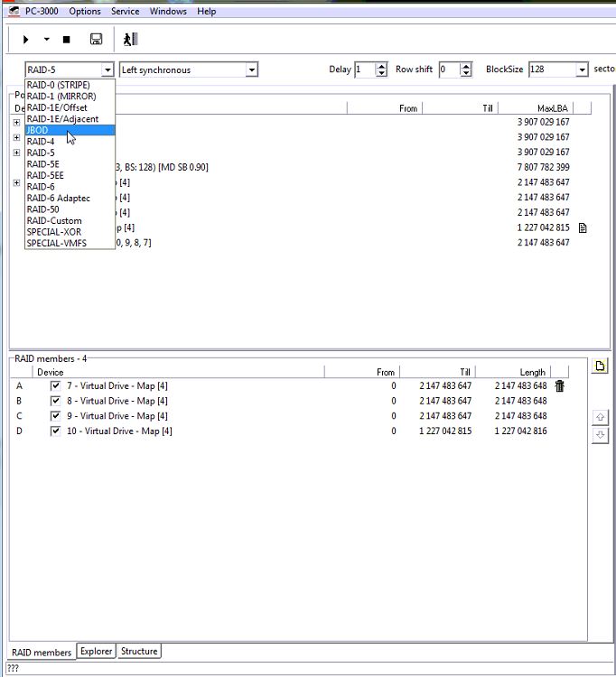The height and width of the screenshot is (677, 616).
Task: Click the BlockSize value field
Action: (553, 70)
